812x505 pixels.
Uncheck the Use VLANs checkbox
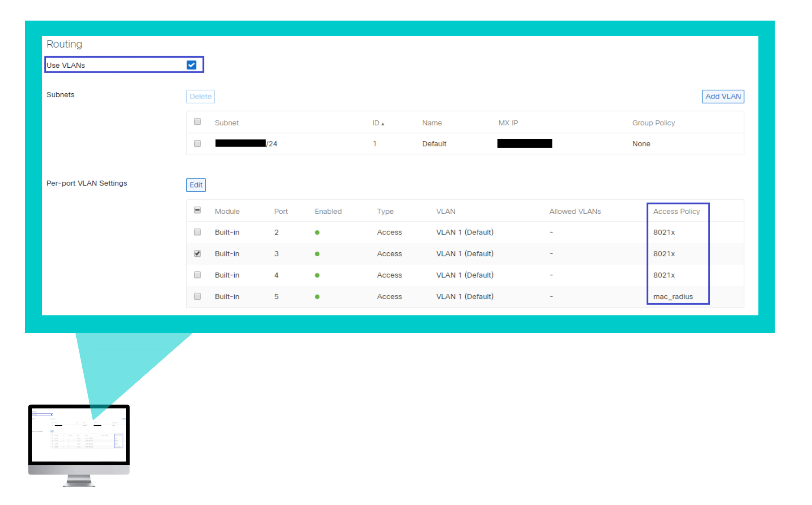point(192,64)
